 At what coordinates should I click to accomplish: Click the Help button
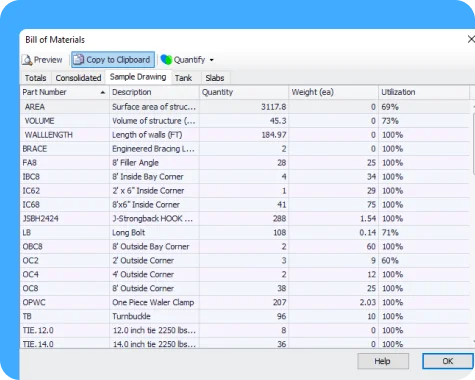(383, 361)
